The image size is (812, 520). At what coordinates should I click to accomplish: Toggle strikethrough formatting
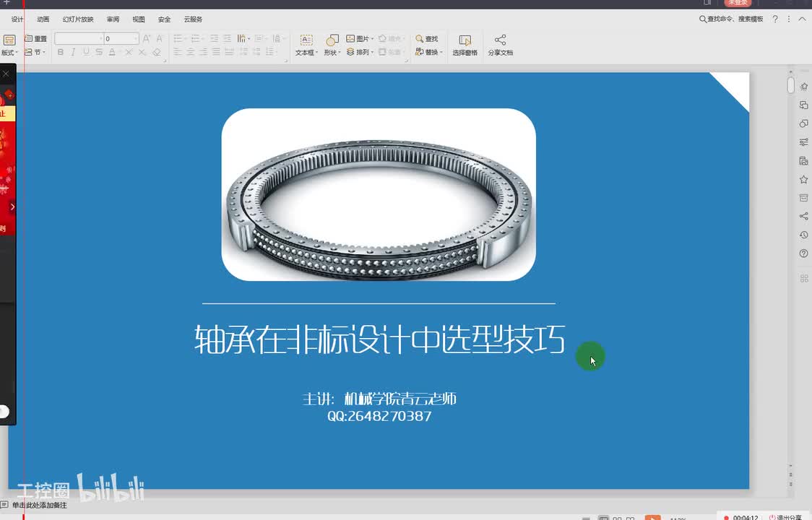99,52
